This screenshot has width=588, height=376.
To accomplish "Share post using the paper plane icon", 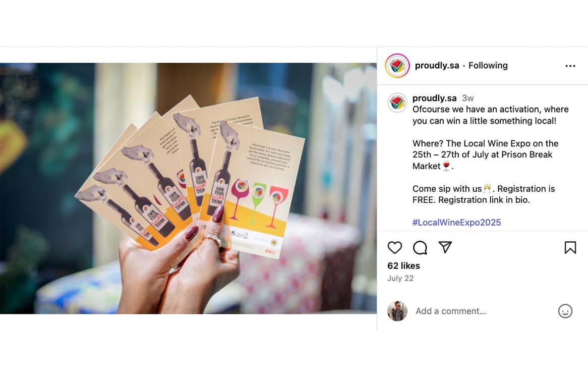I will [445, 247].
